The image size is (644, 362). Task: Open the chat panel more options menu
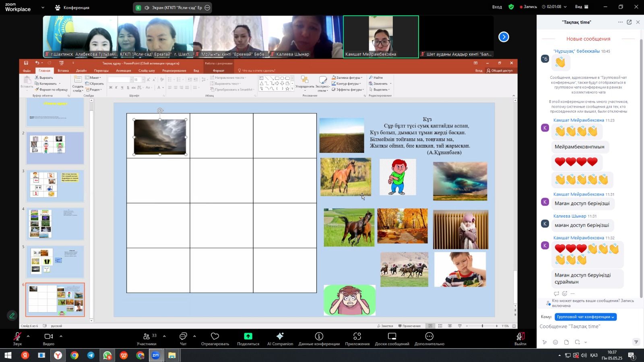[x=620, y=22]
